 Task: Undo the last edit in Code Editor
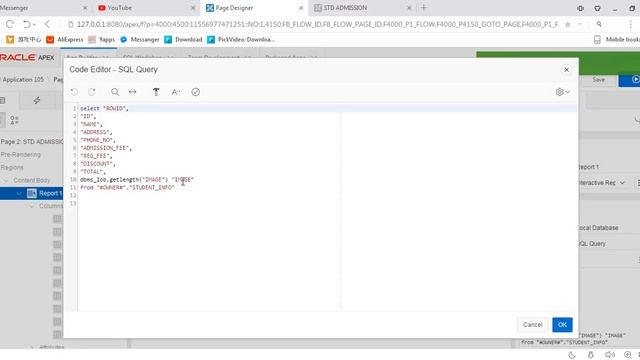tap(74, 92)
